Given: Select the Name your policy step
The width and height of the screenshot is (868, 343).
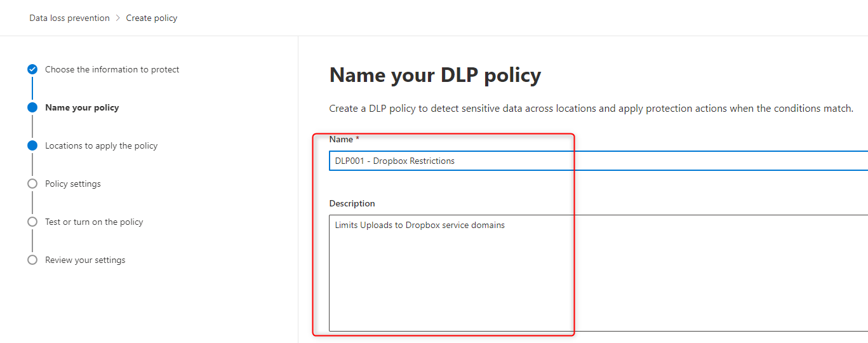Looking at the screenshot, I should pyautogui.click(x=82, y=107).
